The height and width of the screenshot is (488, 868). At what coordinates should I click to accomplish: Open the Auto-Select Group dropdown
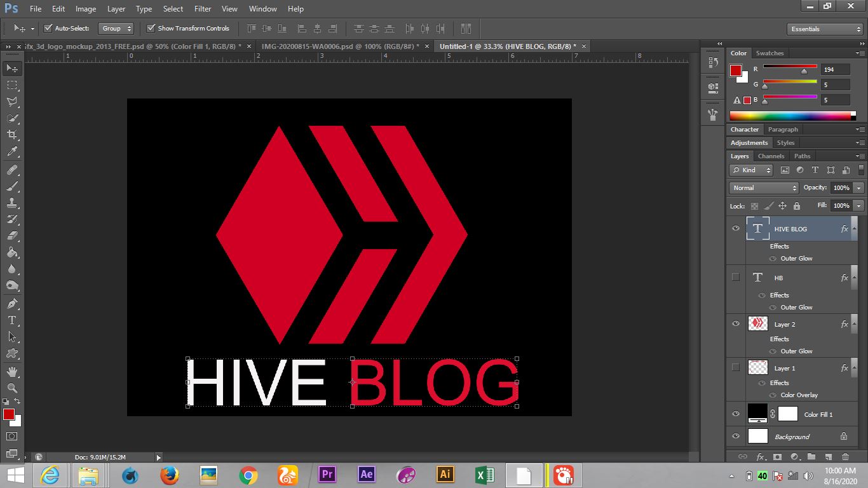coord(117,29)
